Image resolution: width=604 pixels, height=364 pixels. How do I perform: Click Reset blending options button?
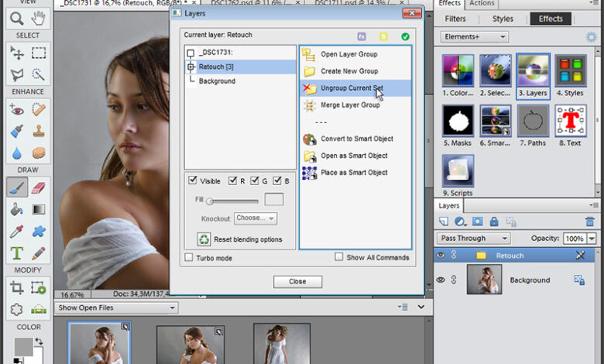tap(240, 239)
